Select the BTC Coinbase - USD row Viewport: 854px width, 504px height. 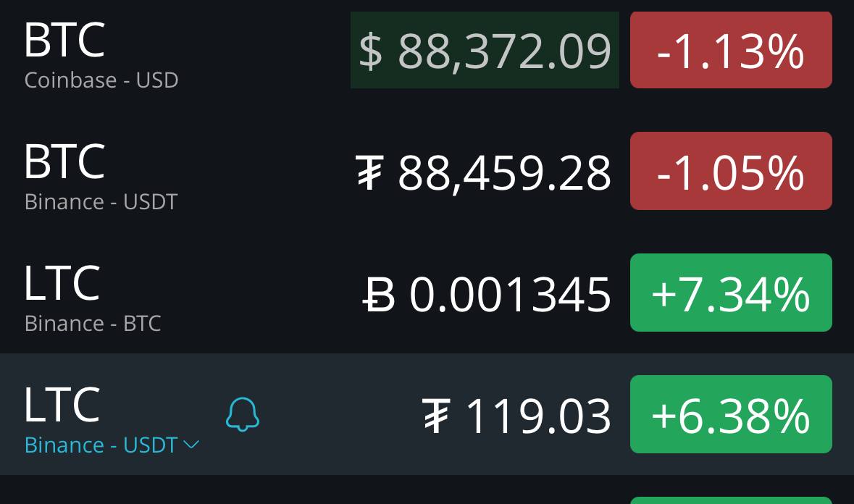pos(427,52)
